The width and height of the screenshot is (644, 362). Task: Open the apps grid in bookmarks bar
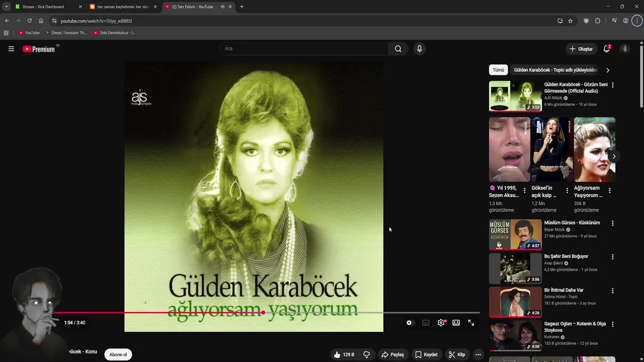[x=6, y=33]
